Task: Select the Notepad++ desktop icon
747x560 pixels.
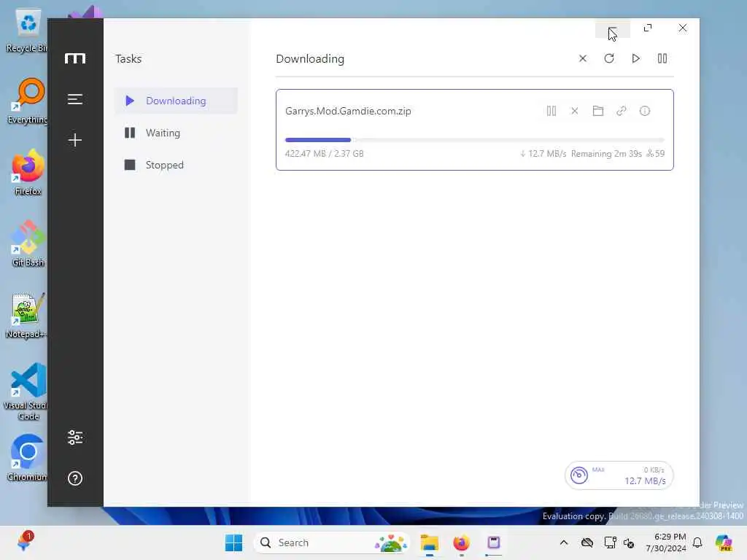Action: 26,316
